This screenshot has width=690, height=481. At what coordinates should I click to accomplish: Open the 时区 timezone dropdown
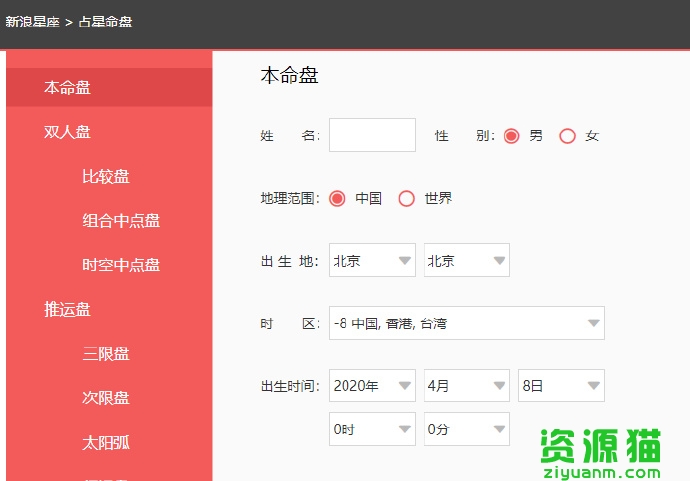pyautogui.click(x=467, y=323)
